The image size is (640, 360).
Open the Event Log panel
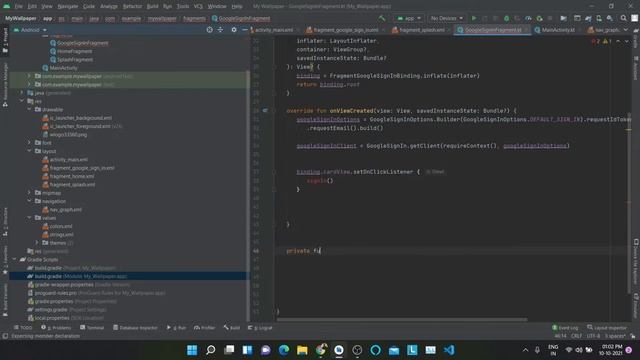(565, 327)
